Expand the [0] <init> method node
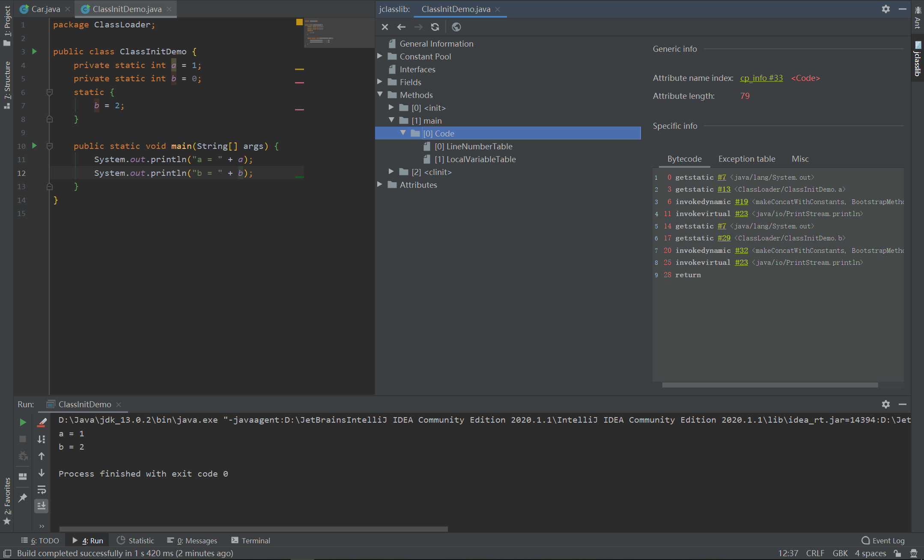This screenshot has width=924, height=560. coord(391,107)
